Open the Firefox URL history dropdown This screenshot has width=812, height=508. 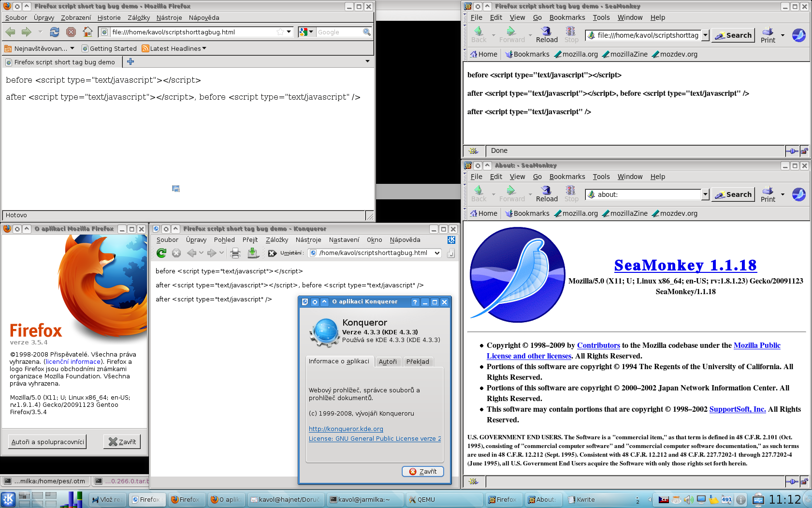[x=289, y=32]
